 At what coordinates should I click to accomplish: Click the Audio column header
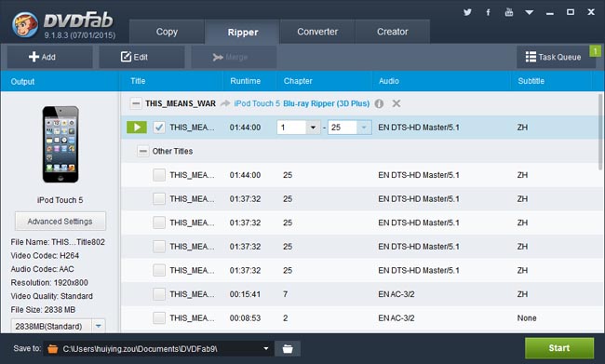(389, 81)
